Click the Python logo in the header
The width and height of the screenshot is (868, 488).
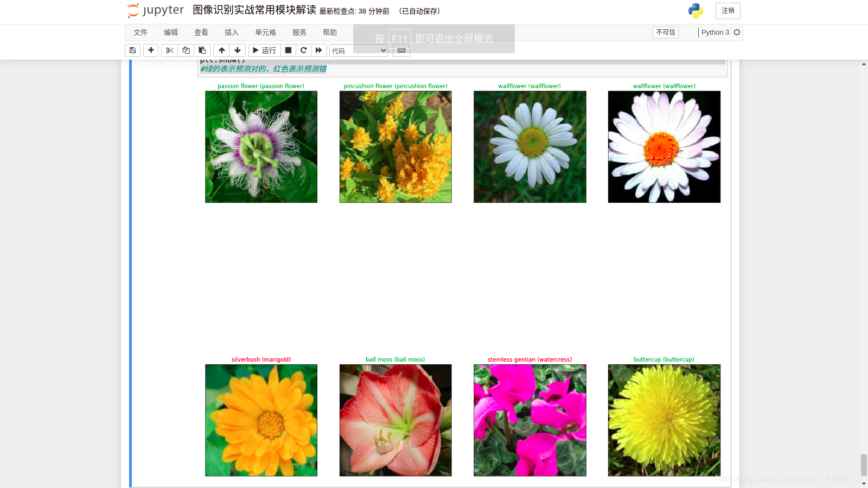coord(695,10)
